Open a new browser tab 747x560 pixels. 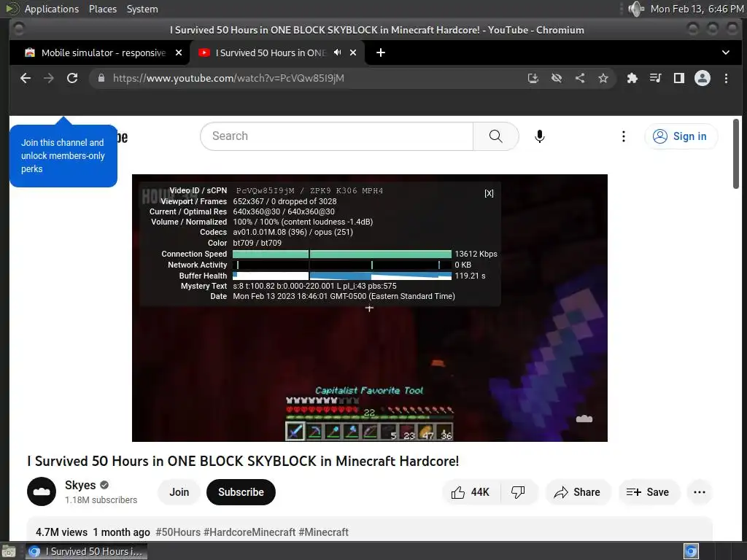click(381, 52)
